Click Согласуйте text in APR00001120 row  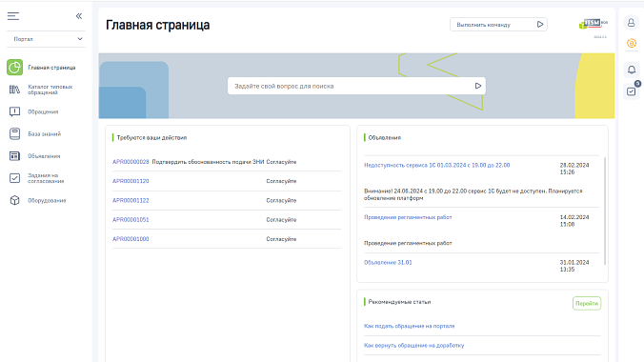[x=281, y=181]
